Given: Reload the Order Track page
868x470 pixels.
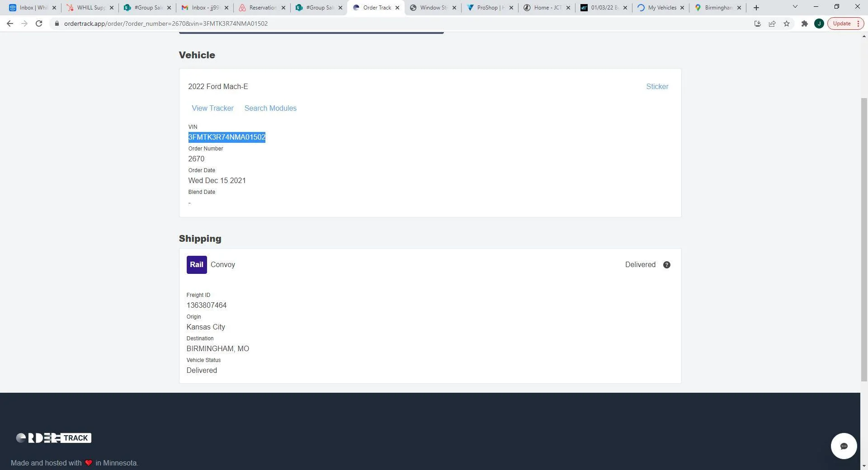Looking at the screenshot, I should pyautogui.click(x=39, y=23).
